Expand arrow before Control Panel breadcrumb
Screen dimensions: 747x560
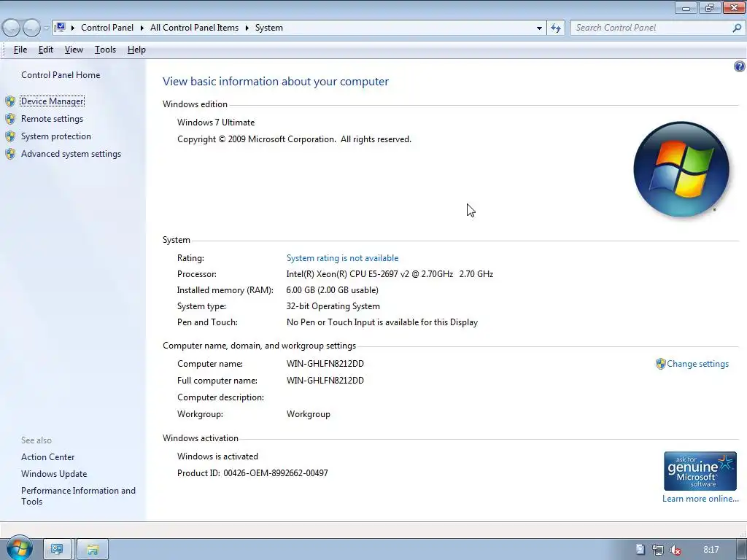(73, 28)
